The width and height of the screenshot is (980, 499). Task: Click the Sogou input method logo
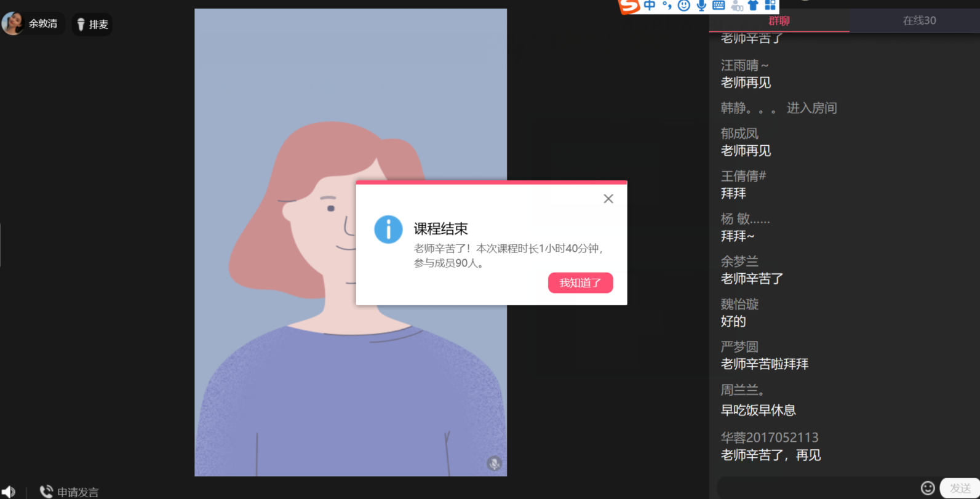tap(629, 6)
